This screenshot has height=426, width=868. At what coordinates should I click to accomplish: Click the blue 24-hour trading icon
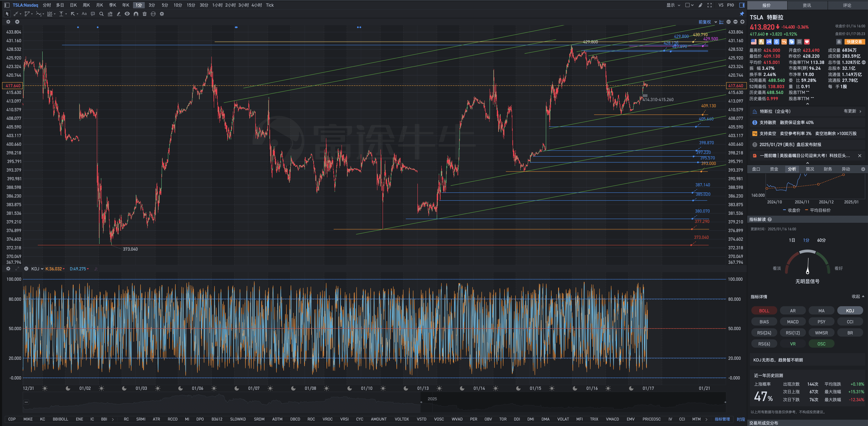coord(769,42)
